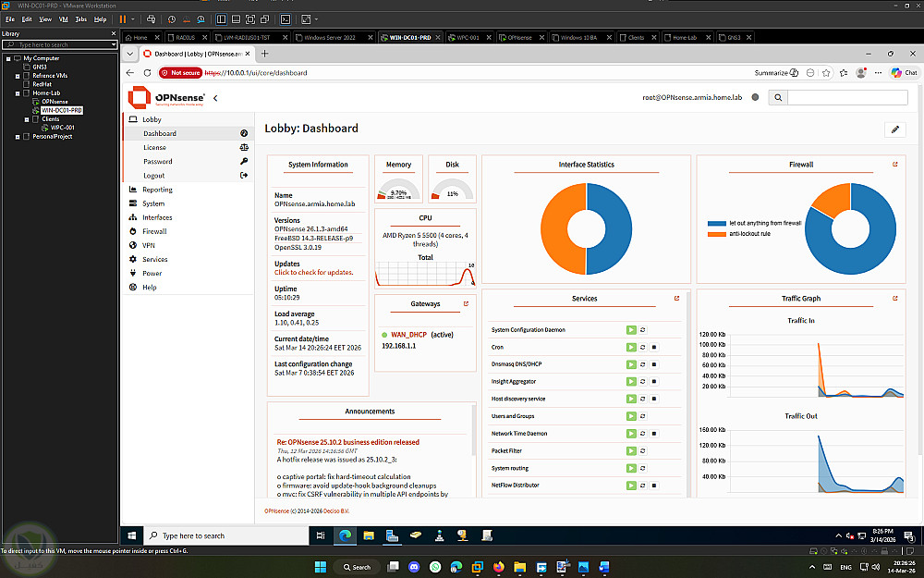924x578 pixels.
Task: Take a snapshot using the VMware snapshot icon
Action: 172,19
